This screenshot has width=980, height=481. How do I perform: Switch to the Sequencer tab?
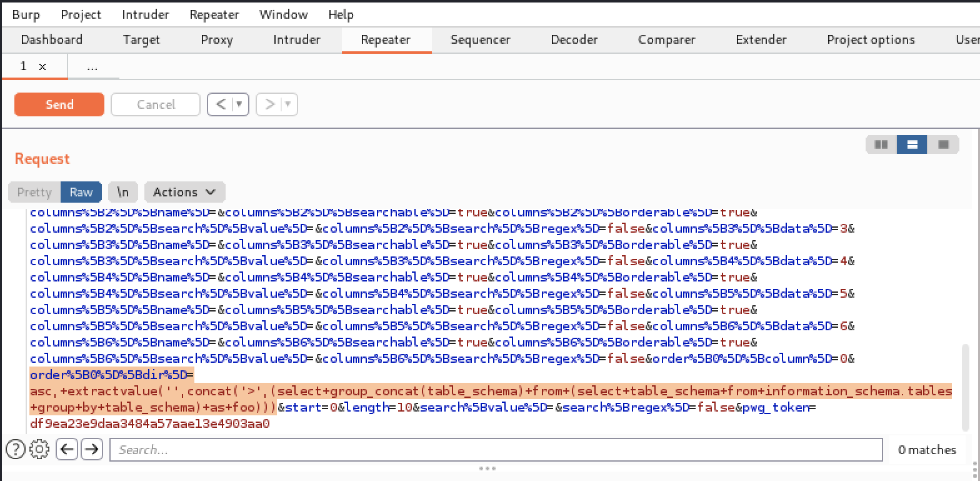point(480,39)
